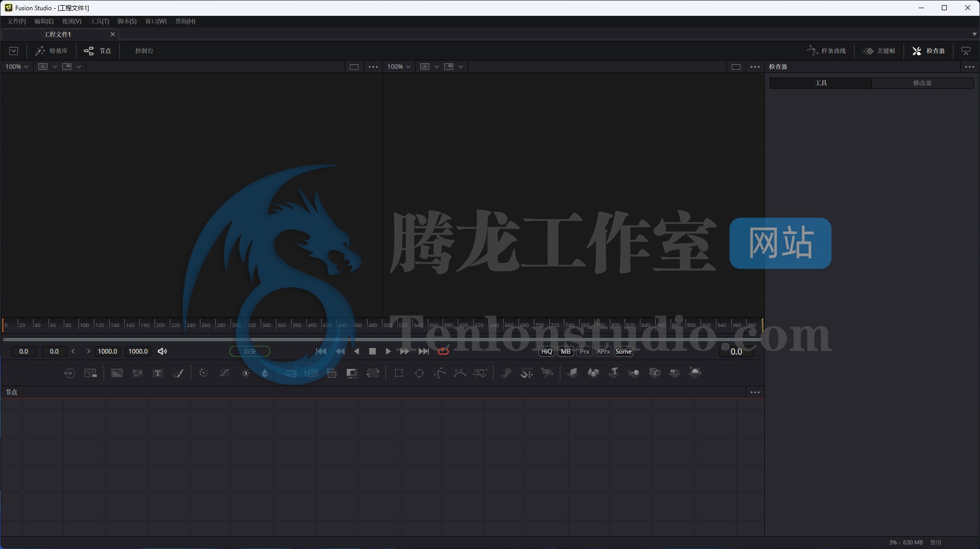
Task: Toggle Prx proxy mode
Action: point(584,352)
